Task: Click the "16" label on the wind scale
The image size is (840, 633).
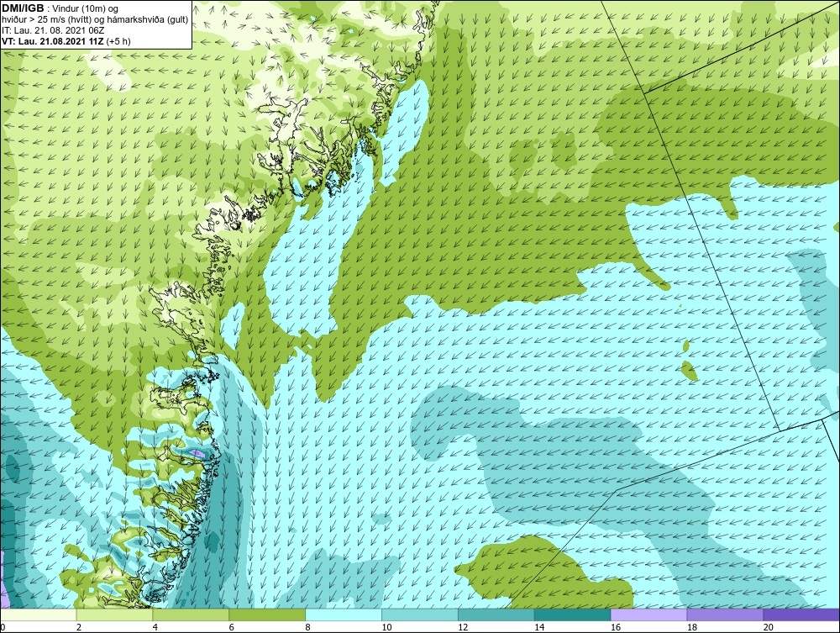Action: (x=616, y=627)
